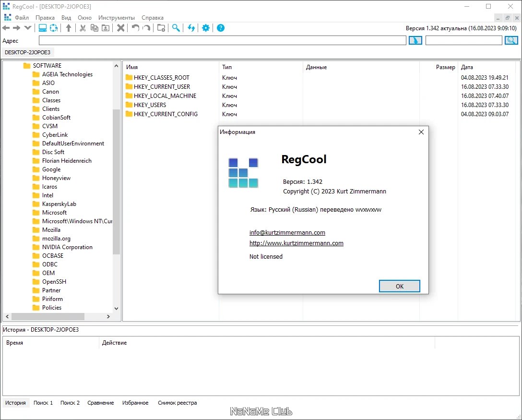Select the CobianSoft tree folder
The image size is (522, 420).
[x=56, y=117]
